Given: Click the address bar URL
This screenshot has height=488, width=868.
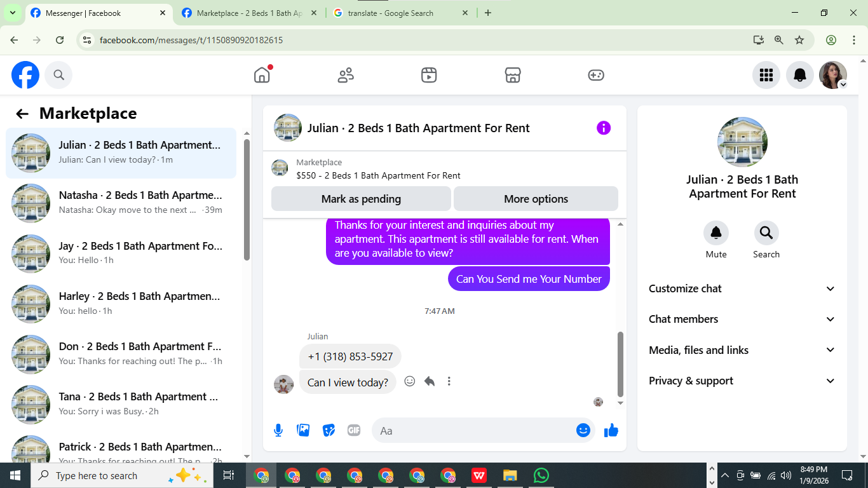Looking at the screenshot, I should 191,40.
